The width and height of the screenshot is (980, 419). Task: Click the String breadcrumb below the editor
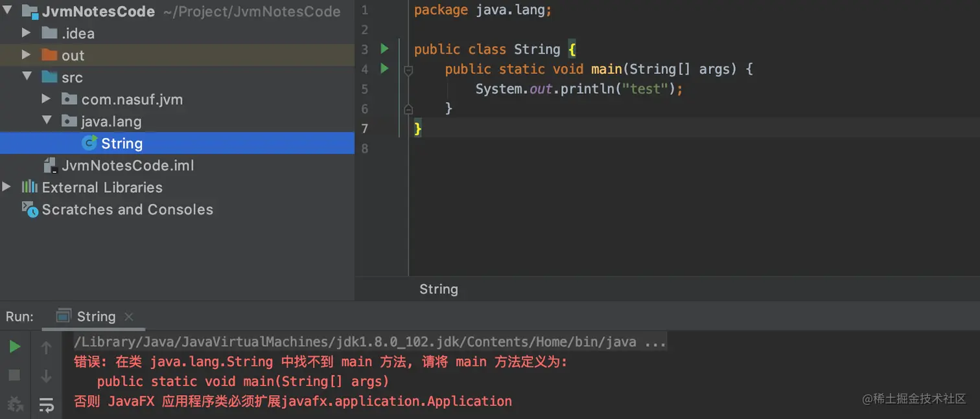click(x=439, y=289)
